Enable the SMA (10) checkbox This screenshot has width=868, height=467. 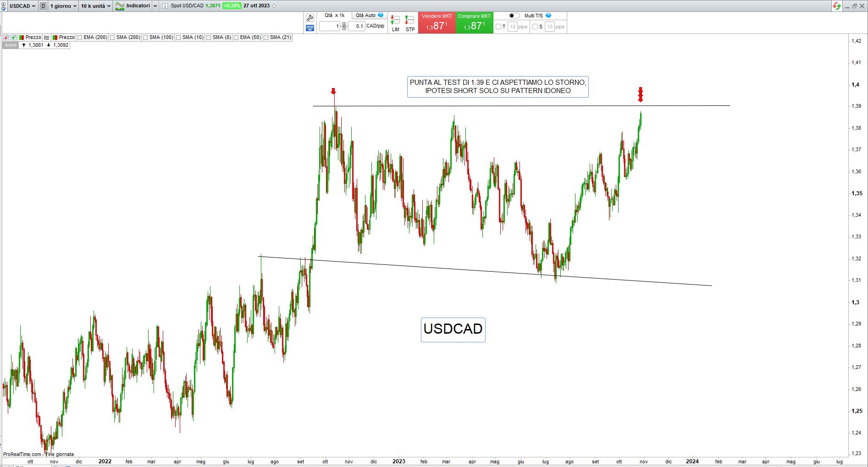pos(178,38)
